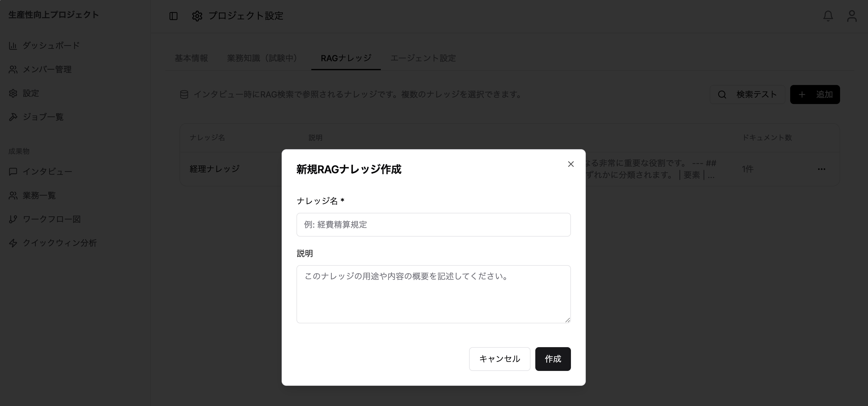
Task: Click the 1件 document count cell
Action: [x=747, y=169]
